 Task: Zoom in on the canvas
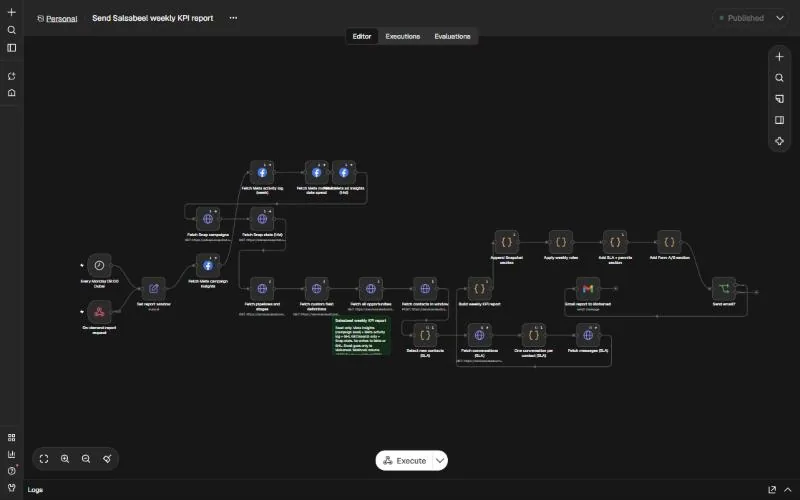[x=65, y=459]
